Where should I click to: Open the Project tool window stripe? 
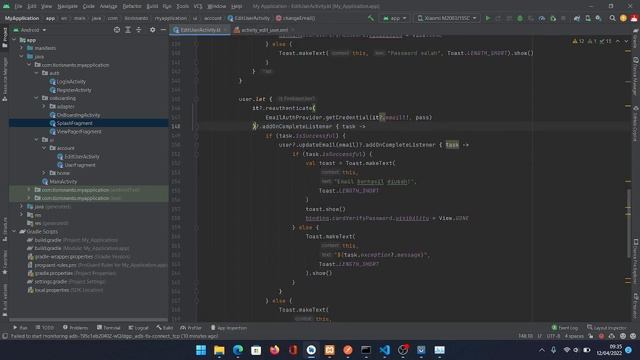click(x=4, y=38)
